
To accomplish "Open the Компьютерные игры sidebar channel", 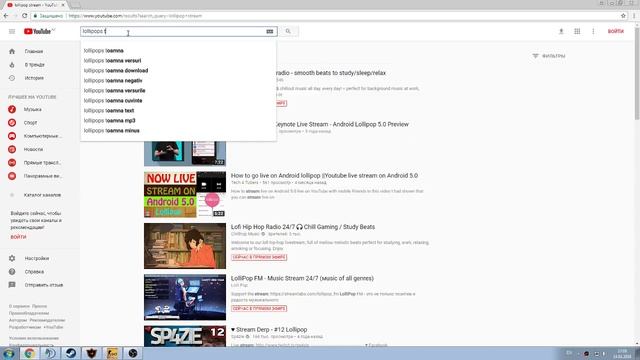I will 40,136.
